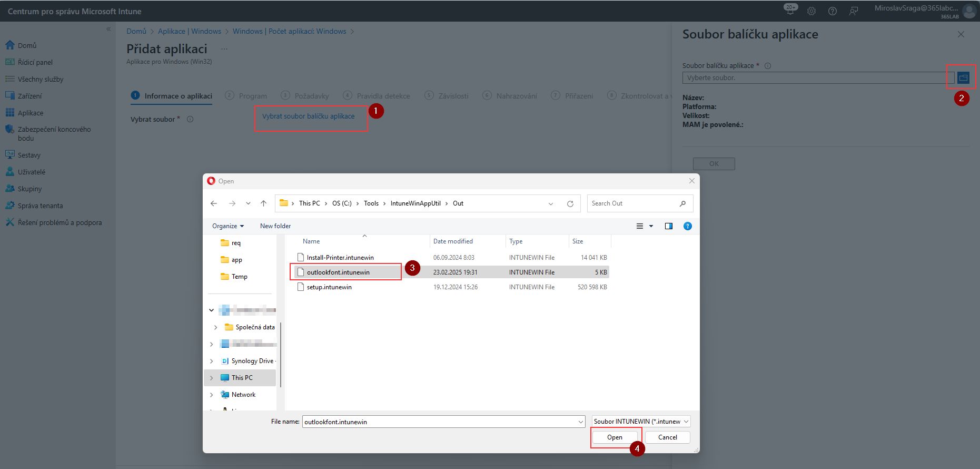Select the Program step tab
This screenshot has width=980, height=469.
point(246,96)
